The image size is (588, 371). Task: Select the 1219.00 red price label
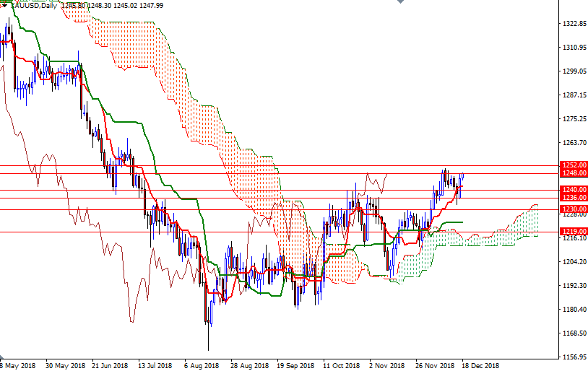[574, 231]
